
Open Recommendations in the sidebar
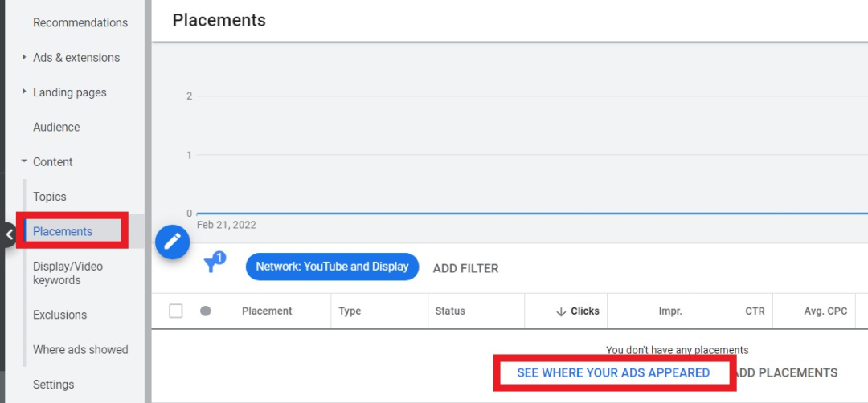coord(80,22)
